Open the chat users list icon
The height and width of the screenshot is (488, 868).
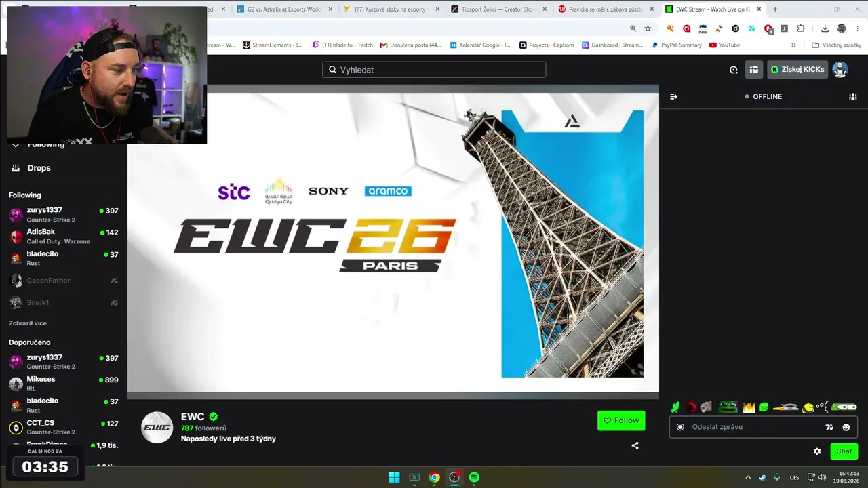pyautogui.click(x=853, y=96)
